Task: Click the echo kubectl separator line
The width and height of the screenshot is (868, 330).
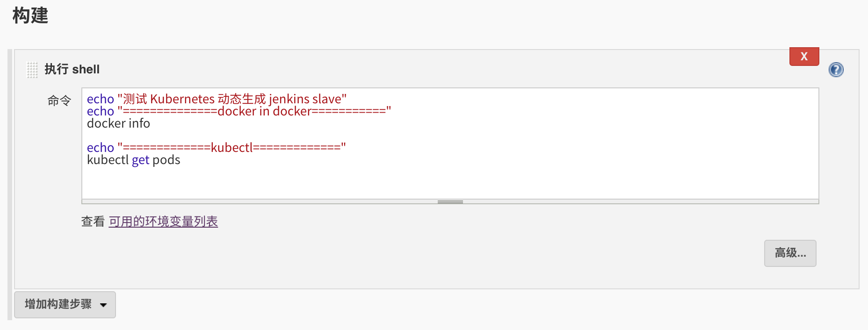Action: [x=217, y=148]
